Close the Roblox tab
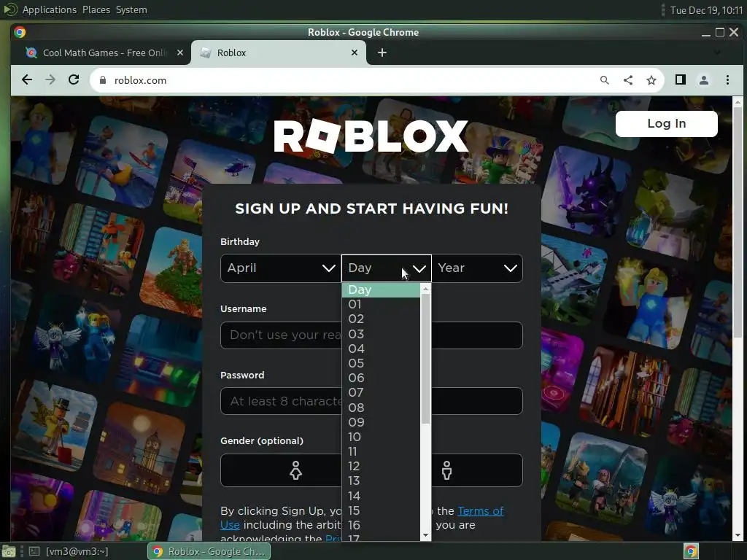Screen dimensions: 747x560 pyautogui.click(x=355, y=52)
